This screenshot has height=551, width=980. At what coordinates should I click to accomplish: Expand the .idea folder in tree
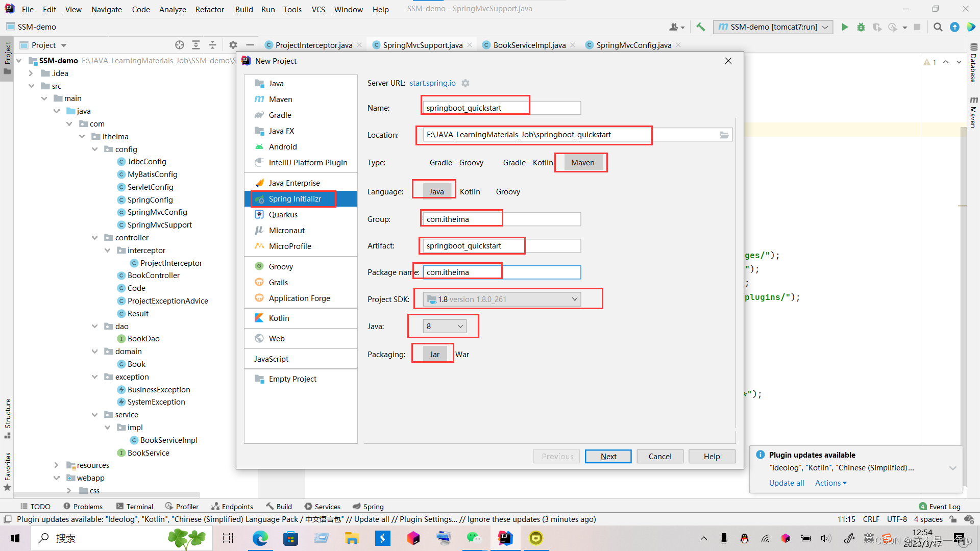(x=32, y=73)
